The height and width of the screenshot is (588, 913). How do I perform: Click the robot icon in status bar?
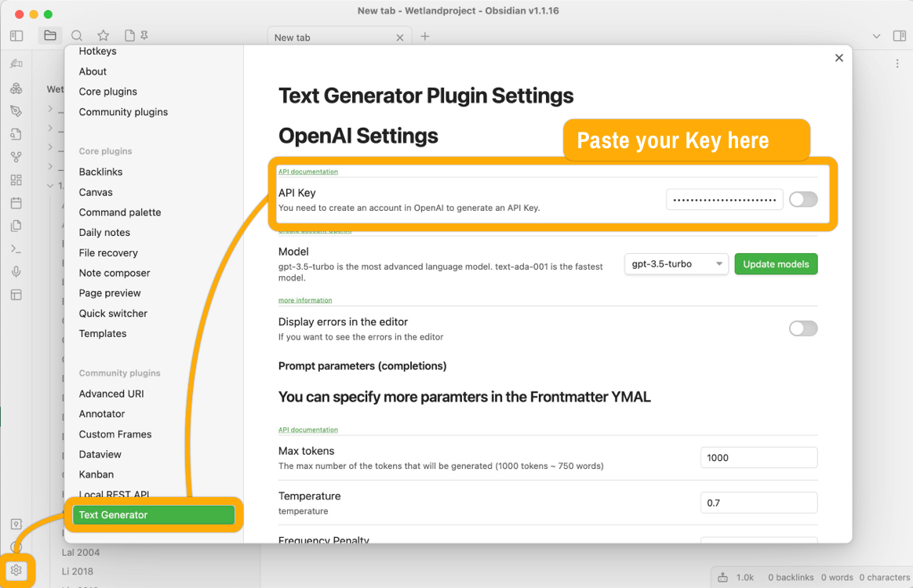point(722,578)
